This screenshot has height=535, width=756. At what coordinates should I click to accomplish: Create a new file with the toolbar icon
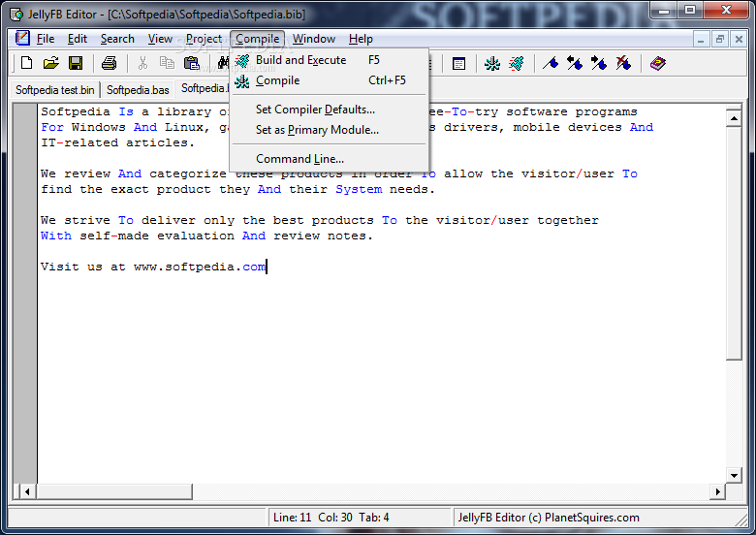point(27,63)
